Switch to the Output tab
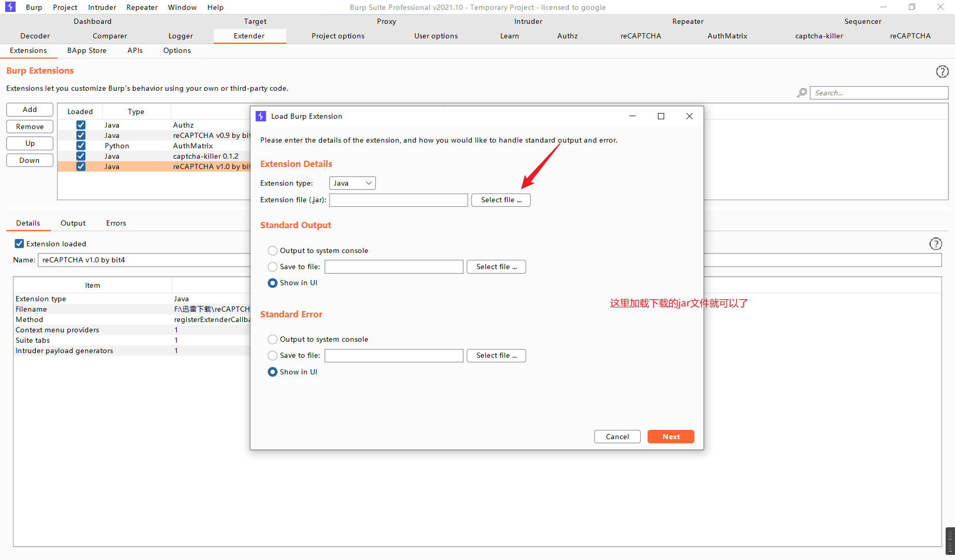Viewport: 955px width, 560px height. 73,223
